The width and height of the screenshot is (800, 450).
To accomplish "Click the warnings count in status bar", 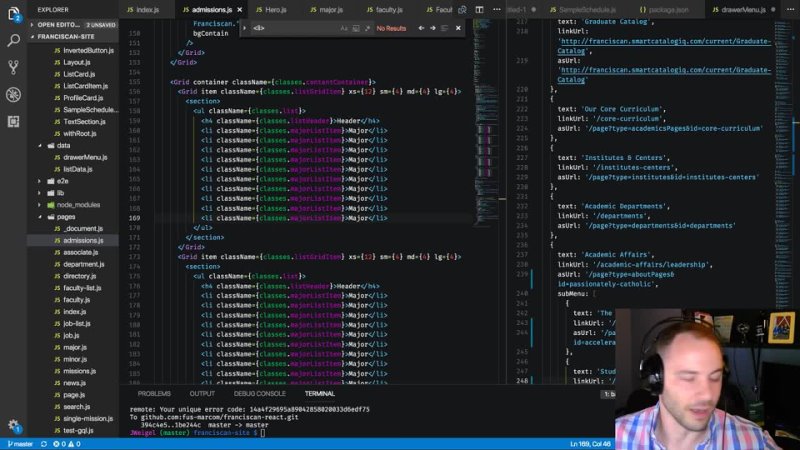I will tap(74, 444).
